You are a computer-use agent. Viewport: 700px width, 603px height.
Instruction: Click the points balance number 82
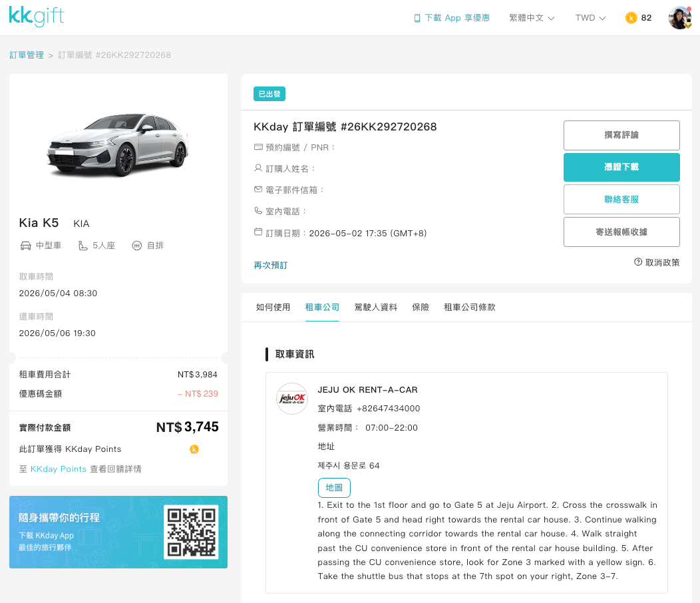coord(646,18)
